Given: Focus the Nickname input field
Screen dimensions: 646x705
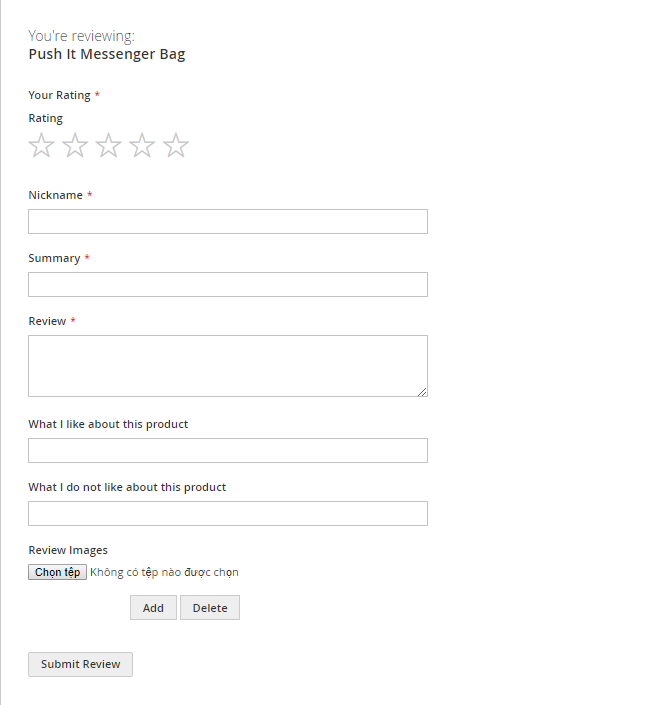Looking at the screenshot, I should [228, 221].
